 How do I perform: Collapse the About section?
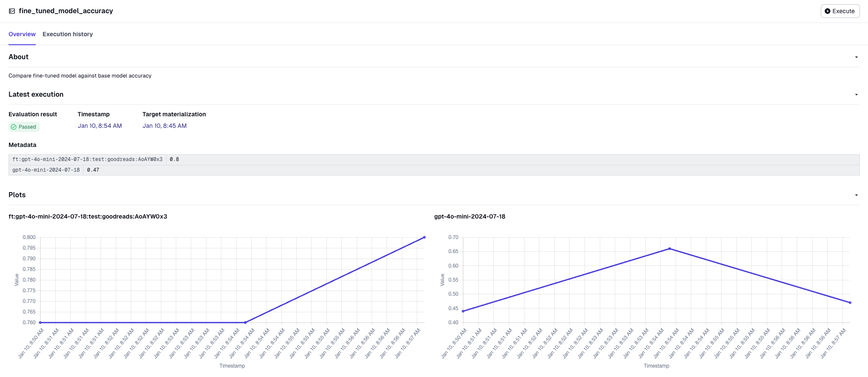click(x=856, y=57)
